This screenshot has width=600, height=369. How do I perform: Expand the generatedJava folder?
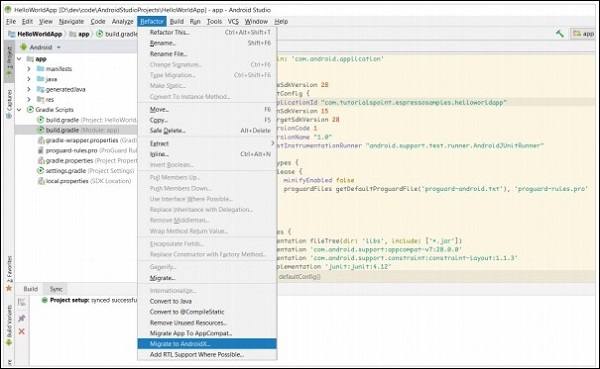pos(29,89)
